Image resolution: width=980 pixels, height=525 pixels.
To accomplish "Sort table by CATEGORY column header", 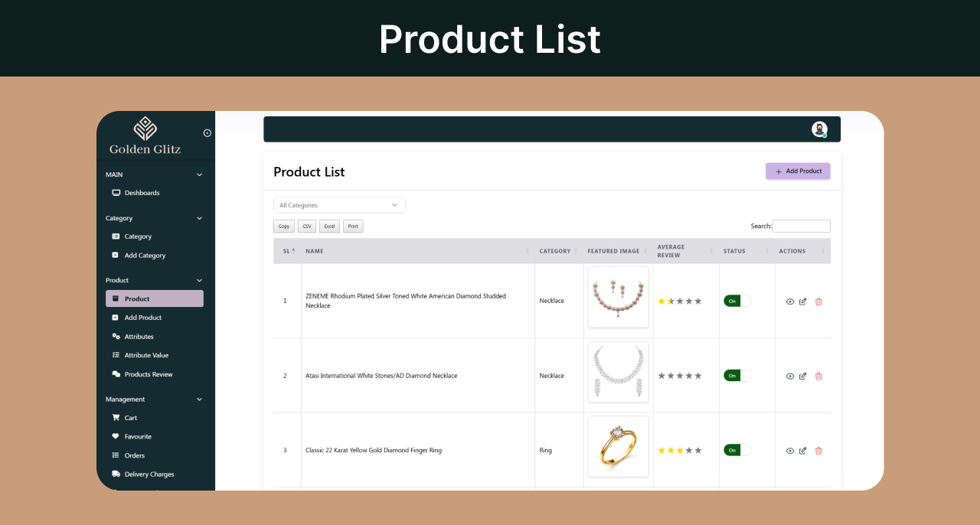I will coord(559,251).
